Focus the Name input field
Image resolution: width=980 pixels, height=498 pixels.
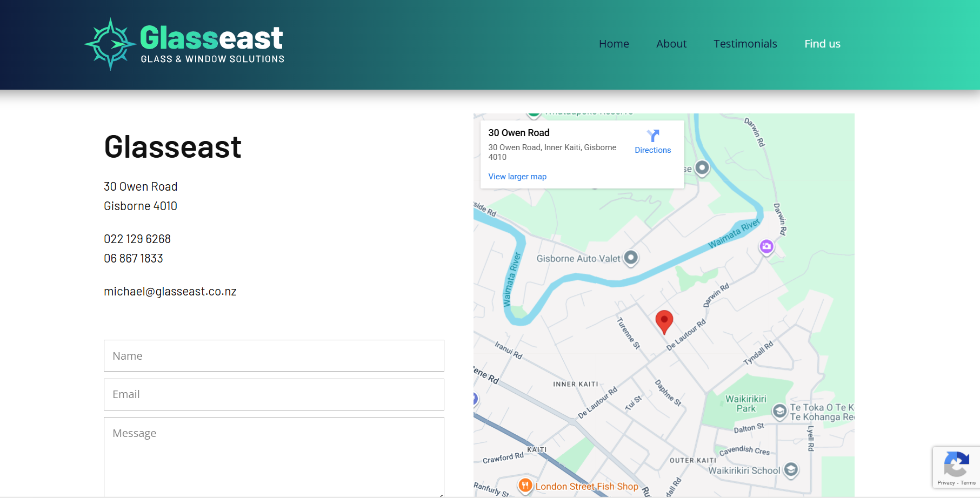click(274, 355)
